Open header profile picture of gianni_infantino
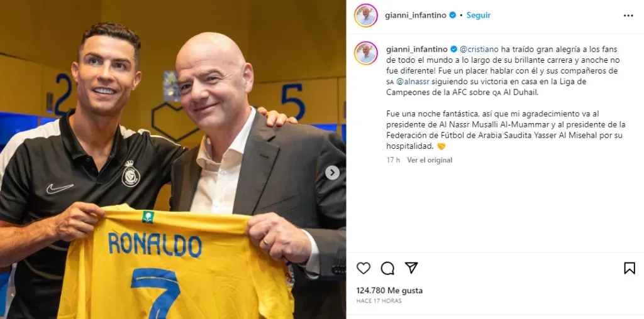Image resolution: width=644 pixels, height=319 pixels. [x=365, y=16]
